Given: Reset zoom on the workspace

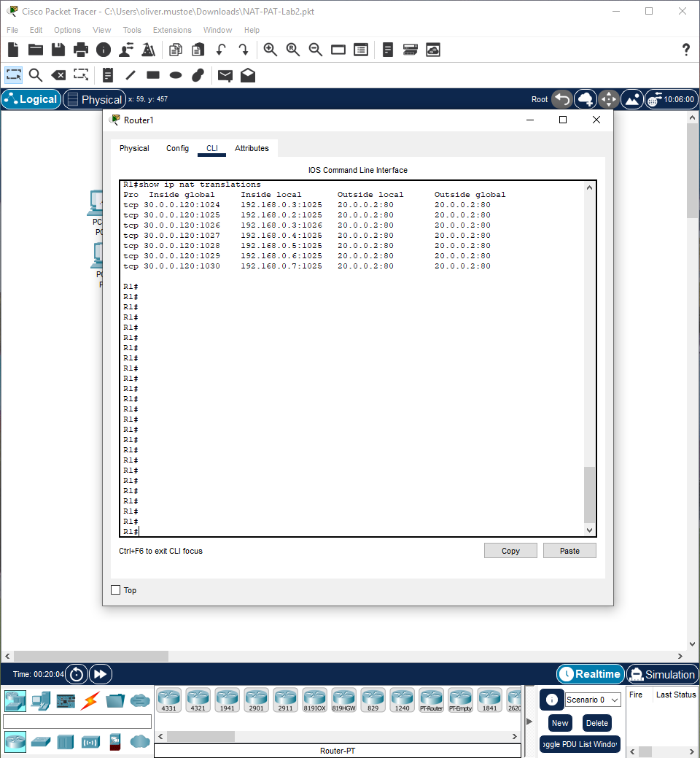Looking at the screenshot, I should click(x=292, y=50).
